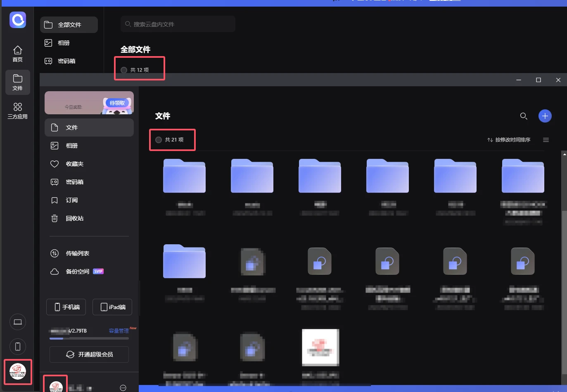Open the 容量管理 link
This screenshot has height=392, width=567.
tap(119, 331)
